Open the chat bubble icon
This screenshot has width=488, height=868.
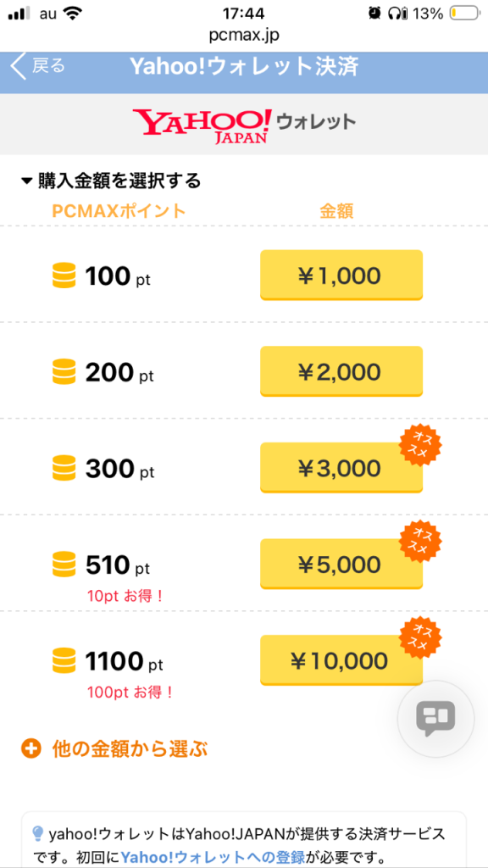click(436, 719)
